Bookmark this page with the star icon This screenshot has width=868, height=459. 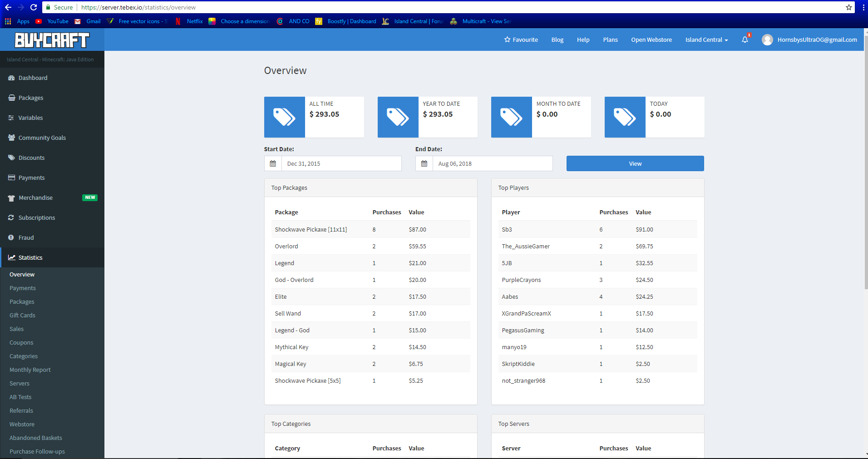848,7
